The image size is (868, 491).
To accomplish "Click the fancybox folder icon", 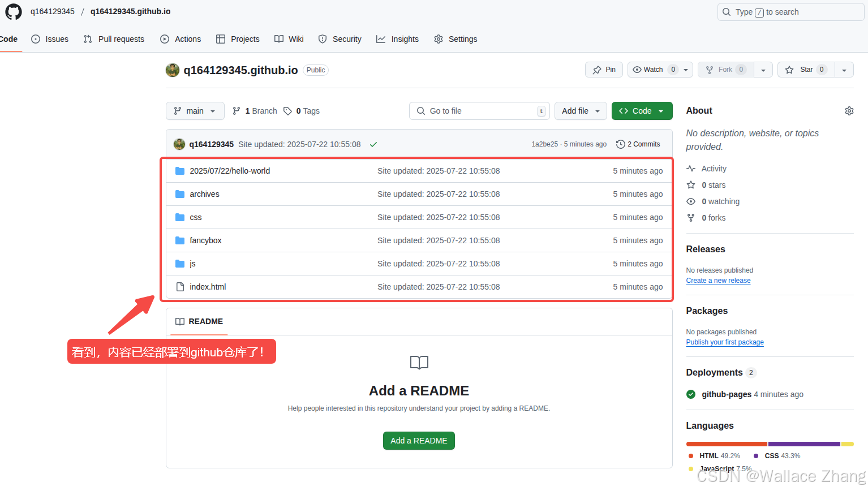I will click(180, 240).
